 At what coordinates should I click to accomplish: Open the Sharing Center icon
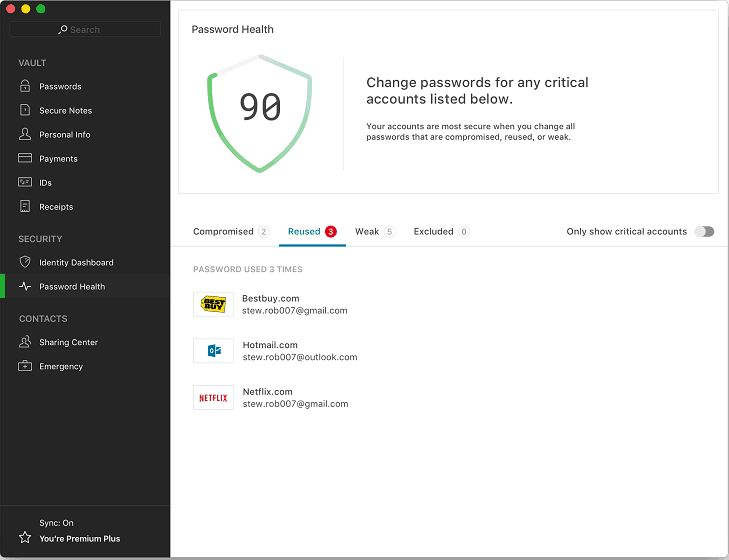pos(25,342)
